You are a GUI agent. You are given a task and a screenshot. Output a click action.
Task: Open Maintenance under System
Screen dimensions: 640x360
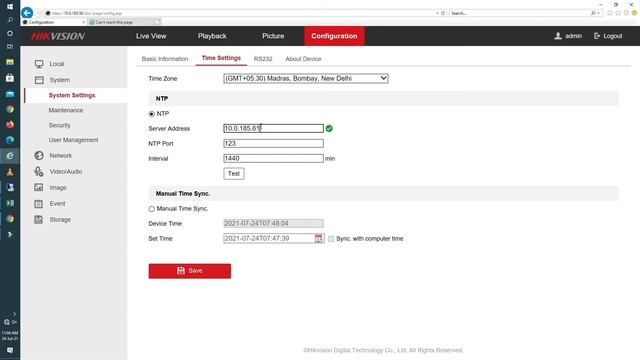66,110
